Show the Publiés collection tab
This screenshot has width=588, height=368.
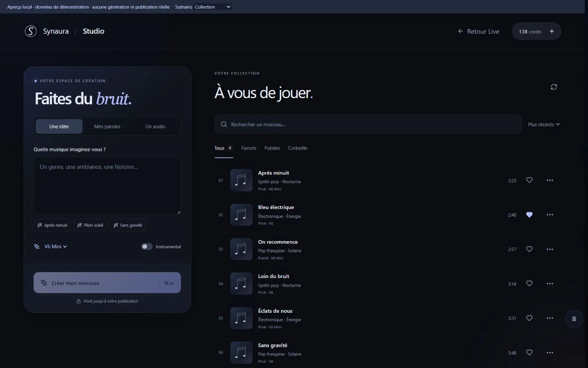(x=272, y=148)
